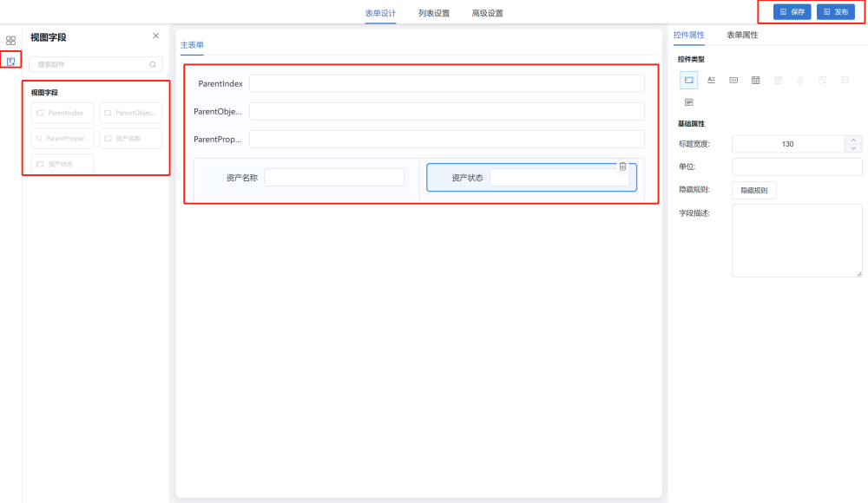The image size is (868, 503).
Task: Select the table control type icon
Action: (x=755, y=80)
